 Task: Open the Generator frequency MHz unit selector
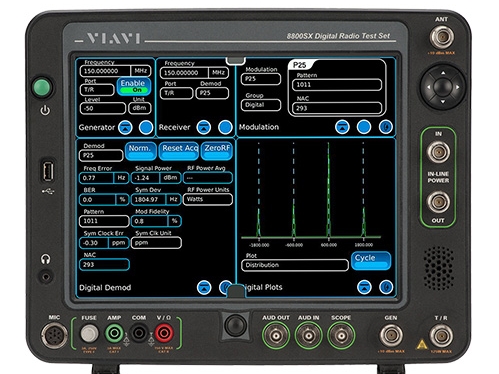point(141,71)
